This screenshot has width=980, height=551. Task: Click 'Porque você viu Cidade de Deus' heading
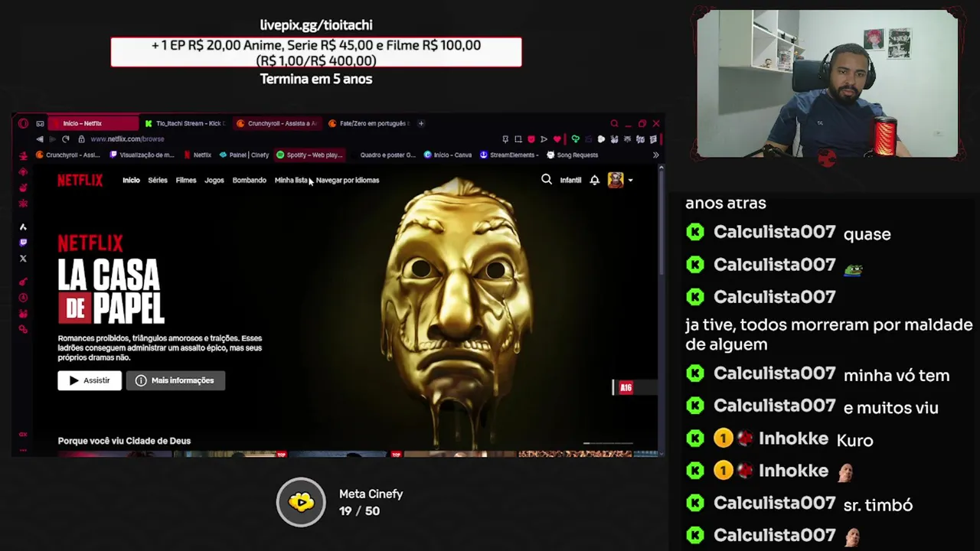point(124,441)
